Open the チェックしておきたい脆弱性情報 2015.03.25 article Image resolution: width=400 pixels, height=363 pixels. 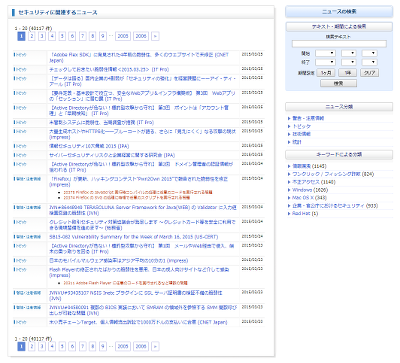tap(109, 69)
